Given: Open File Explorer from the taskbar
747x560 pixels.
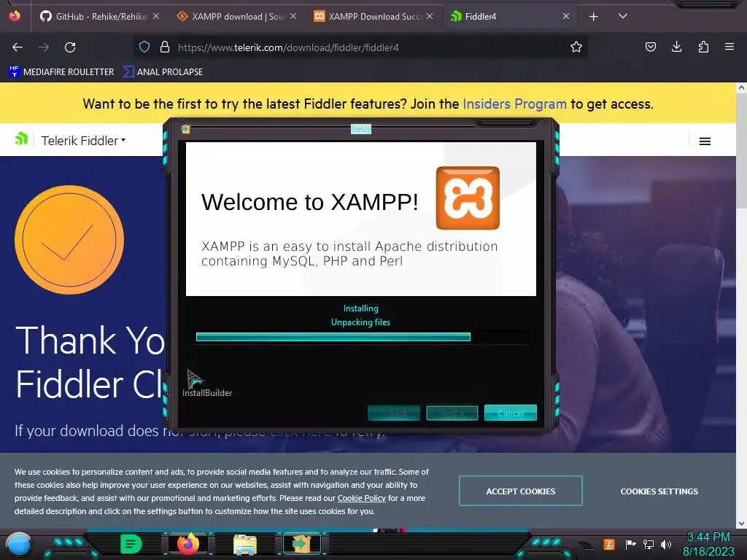Looking at the screenshot, I should pyautogui.click(x=245, y=544).
